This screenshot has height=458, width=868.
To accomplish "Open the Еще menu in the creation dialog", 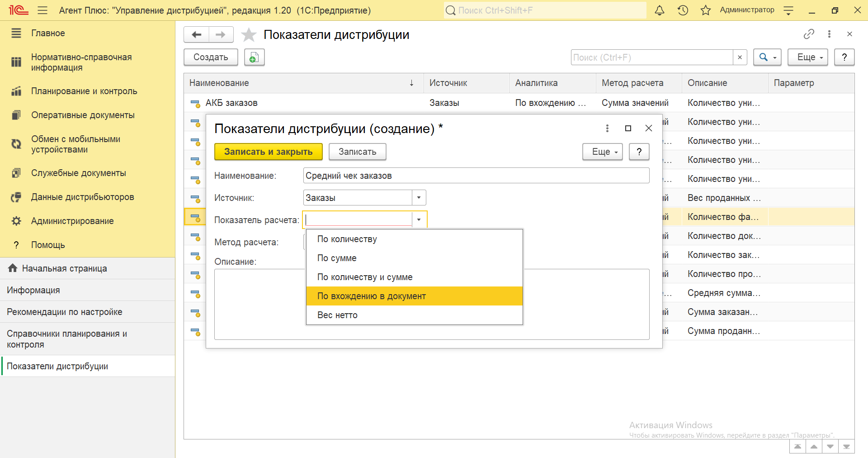I will [x=603, y=152].
